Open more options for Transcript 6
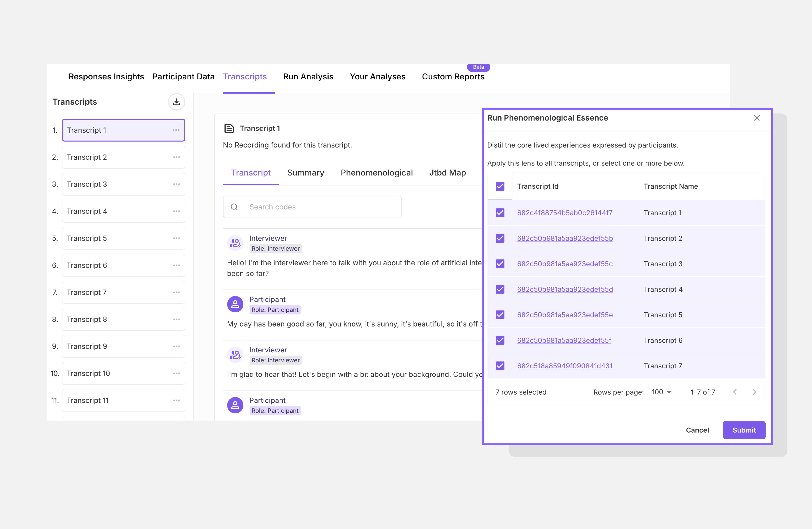The width and height of the screenshot is (812, 529). tap(176, 265)
